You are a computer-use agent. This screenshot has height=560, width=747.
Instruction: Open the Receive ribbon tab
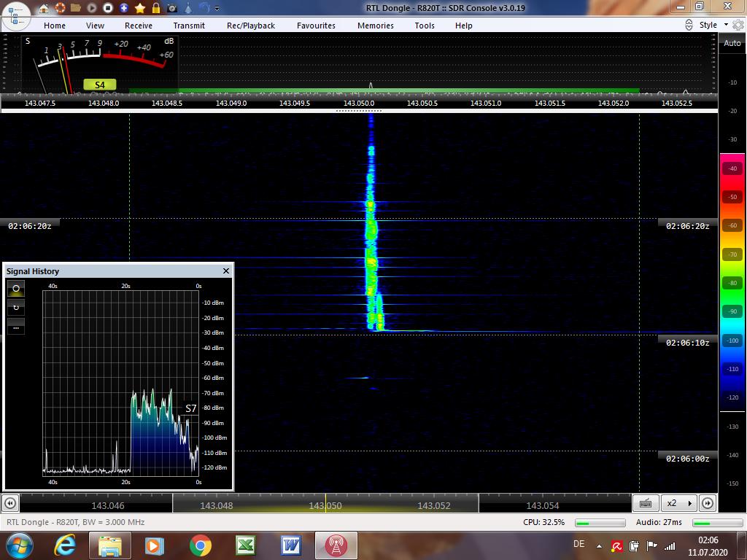(139, 26)
